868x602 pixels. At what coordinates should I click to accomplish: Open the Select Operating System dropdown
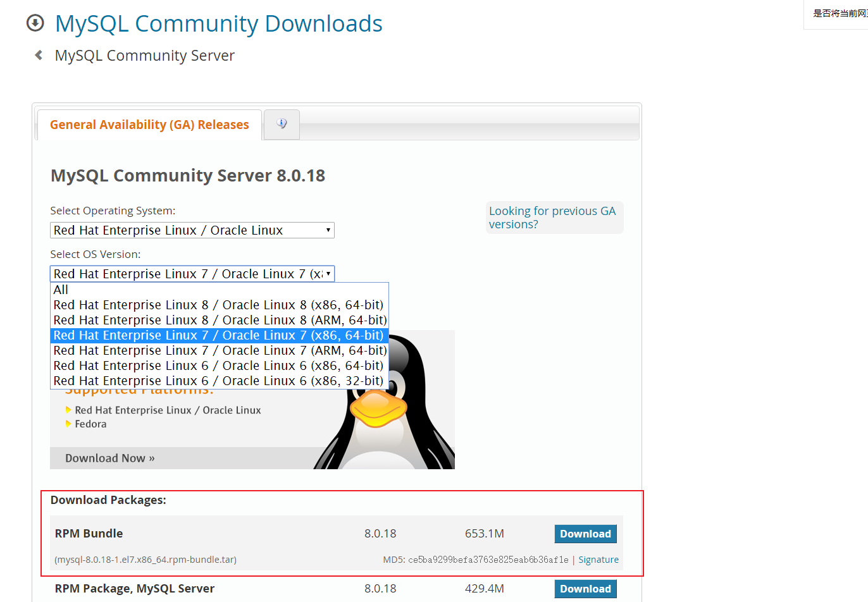point(192,230)
